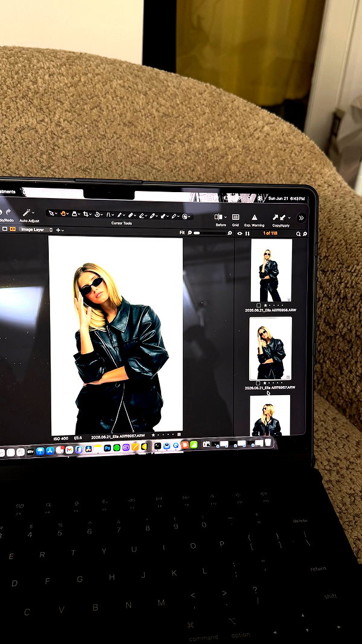362x644 pixels.
Task: Open Apple TV from the Dock
Action: click(30, 452)
